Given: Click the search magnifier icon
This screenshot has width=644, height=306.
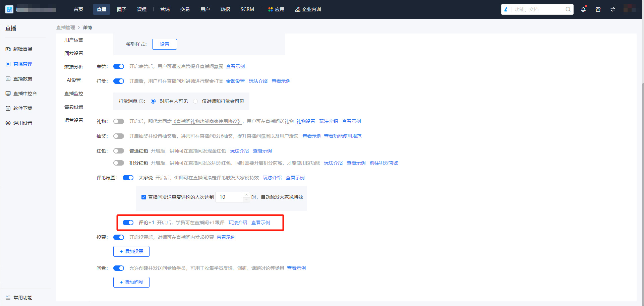Looking at the screenshot, I should 568,9.
